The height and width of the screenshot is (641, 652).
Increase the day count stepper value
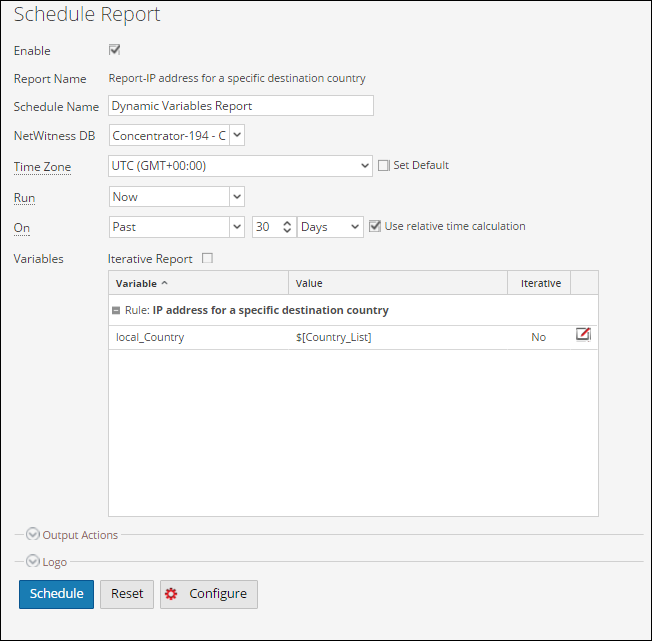coord(287,223)
